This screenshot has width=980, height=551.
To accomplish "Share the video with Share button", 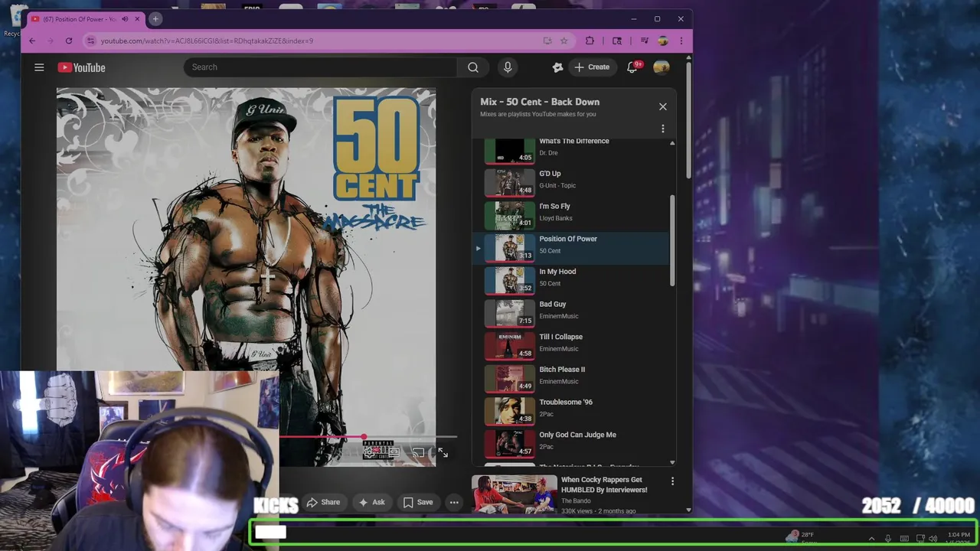I will click(x=323, y=503).
